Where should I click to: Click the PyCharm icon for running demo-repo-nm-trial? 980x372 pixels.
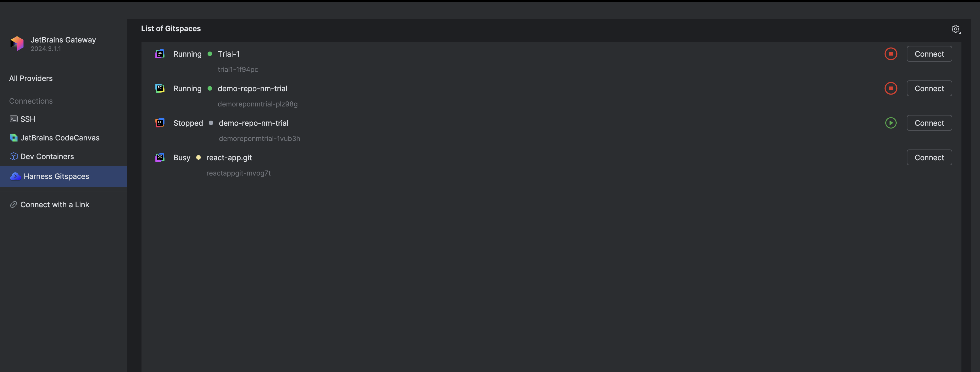[160, 89]
